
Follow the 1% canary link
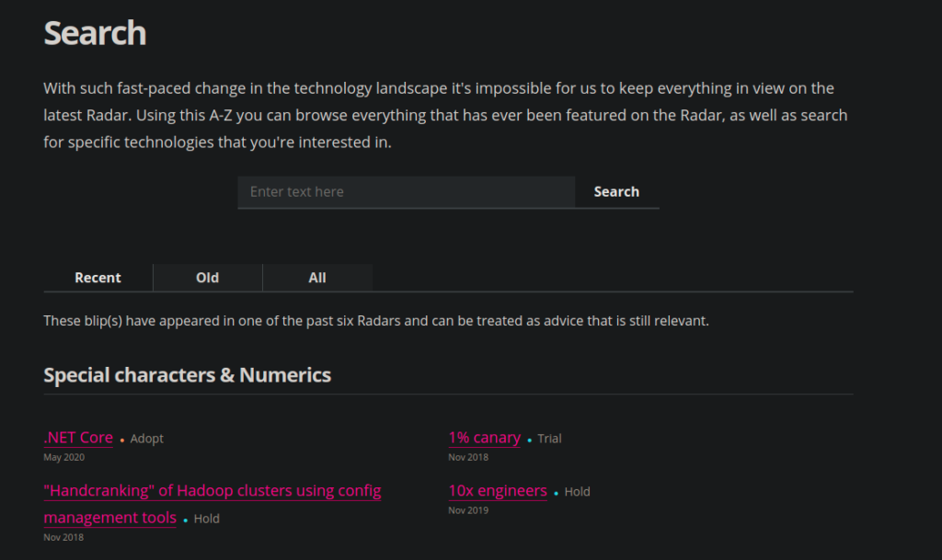point(484,438)
